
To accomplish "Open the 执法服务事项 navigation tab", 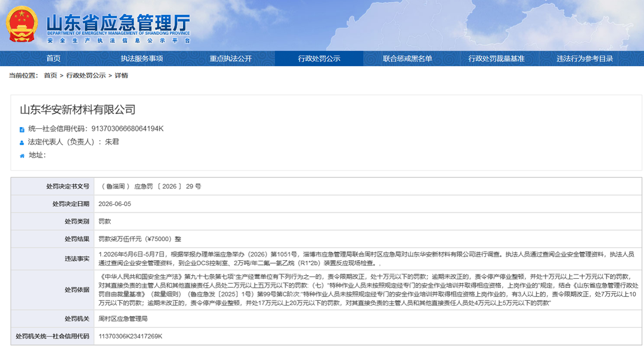I will 142,58.
